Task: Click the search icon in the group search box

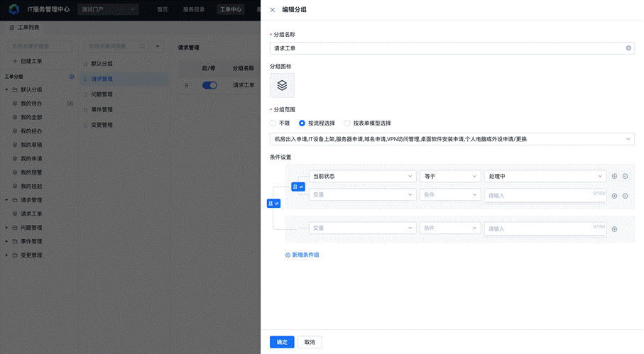Action: coord(142,46)
